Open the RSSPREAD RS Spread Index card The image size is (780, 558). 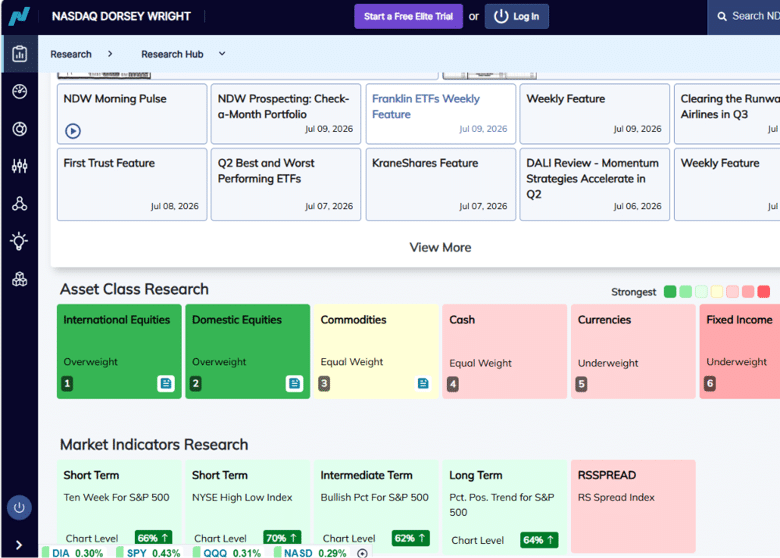click(633, 506)
